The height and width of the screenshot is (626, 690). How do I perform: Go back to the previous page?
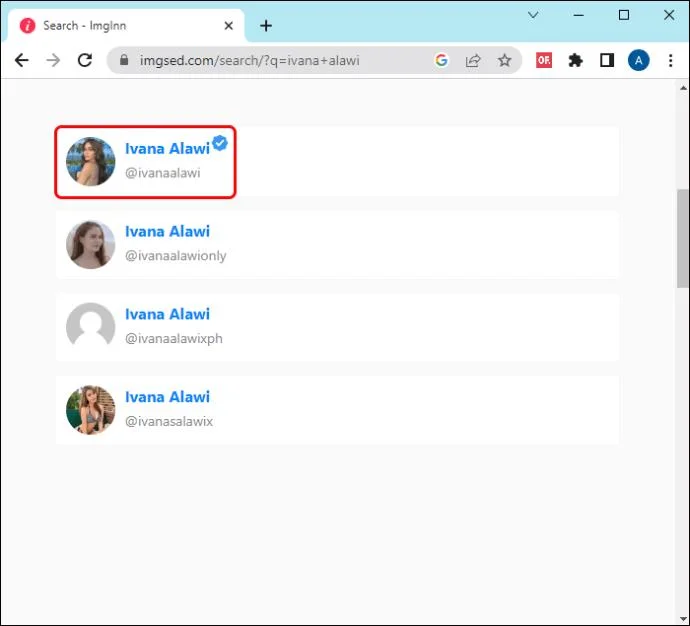coord(22,60)
